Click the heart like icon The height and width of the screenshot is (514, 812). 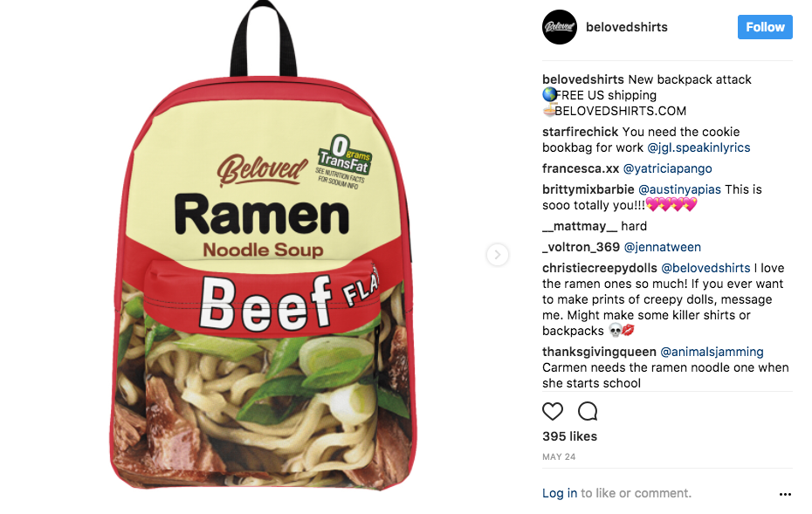552,412
